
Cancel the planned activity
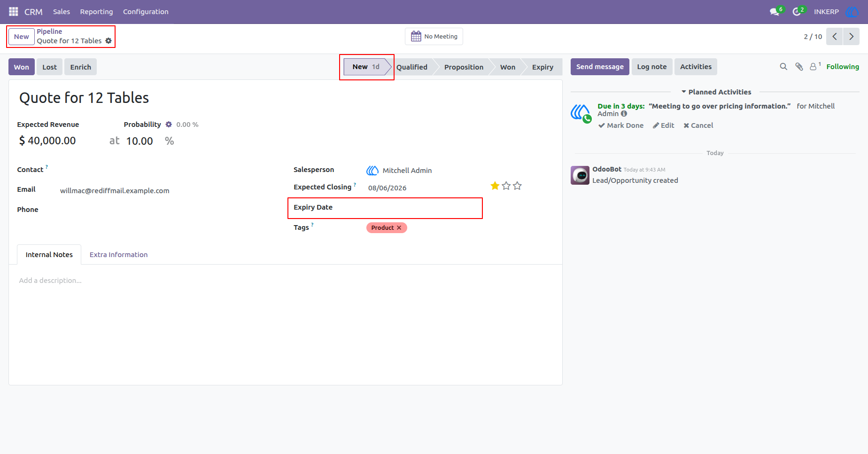pyautogui.click(x=698, y=125)
